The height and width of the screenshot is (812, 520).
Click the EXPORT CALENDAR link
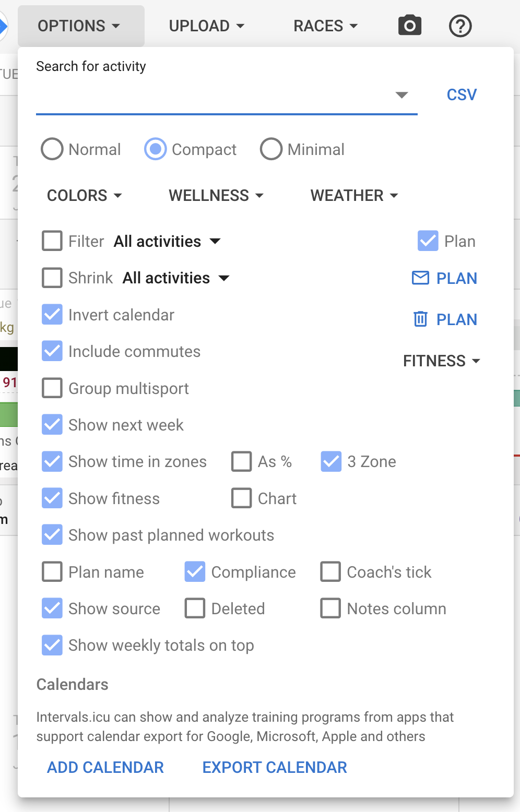tap(275, 767)
